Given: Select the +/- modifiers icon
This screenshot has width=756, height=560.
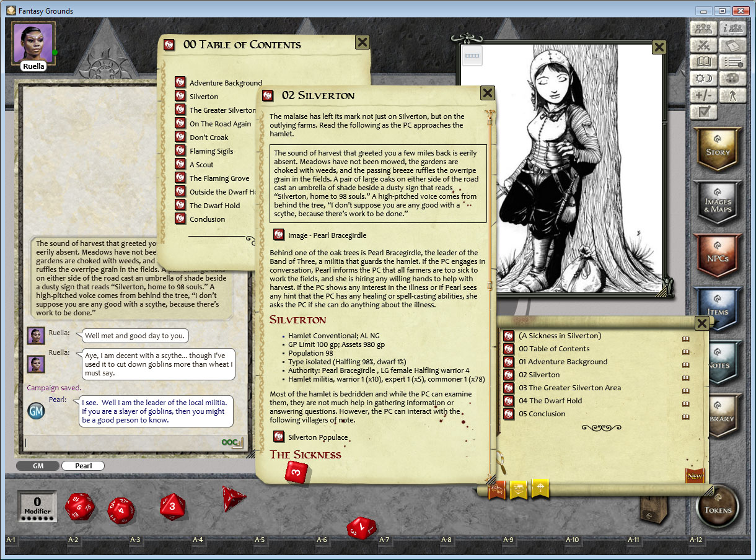Looking at the screenshot, I should click(703, 95).
